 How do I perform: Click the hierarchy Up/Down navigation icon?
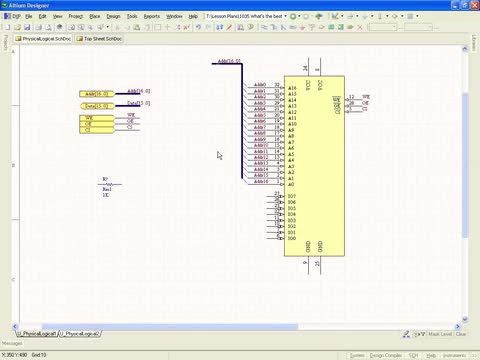click(219, 27)
